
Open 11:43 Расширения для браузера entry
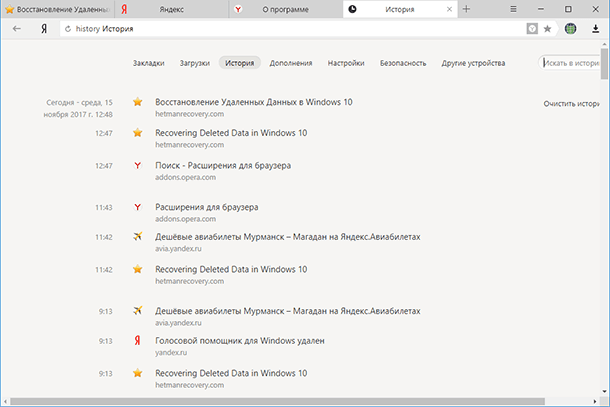click(x=207, y=207)
